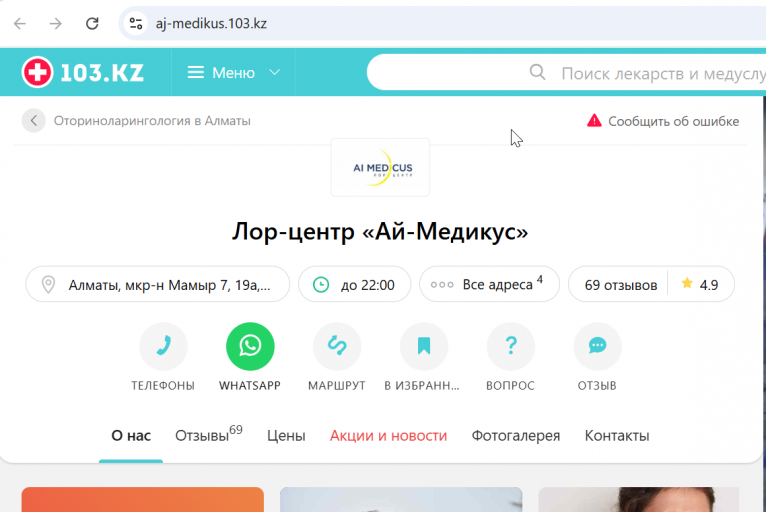Click the Маршрут route icon
Screen dimensions: 766x512
coord(337,346)
